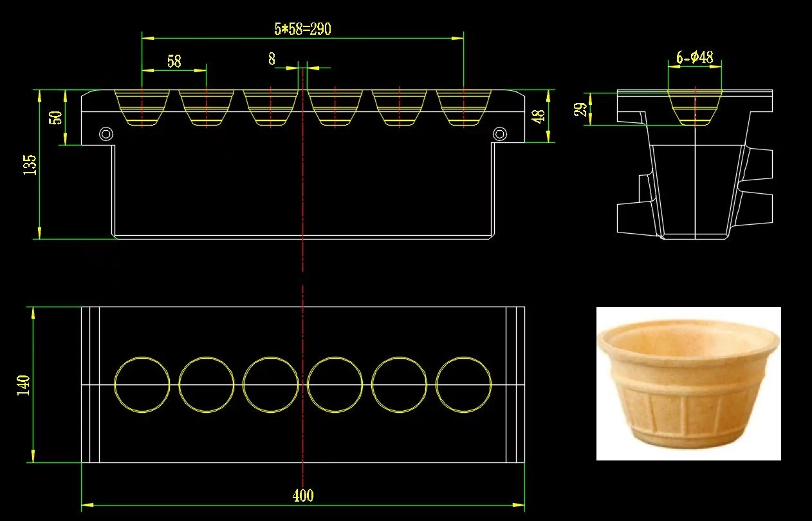Image resolution: width=812 pixels, height=521 pixels.
Task: Select the "48" vertical dimension text
Action: click(x=539, y=116)
